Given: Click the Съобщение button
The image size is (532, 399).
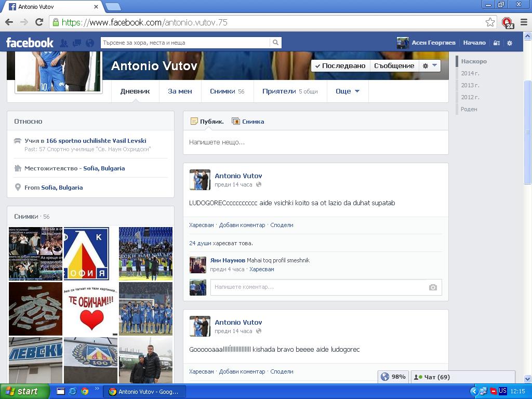Looking at the screenshot, I should coord(394,66).
